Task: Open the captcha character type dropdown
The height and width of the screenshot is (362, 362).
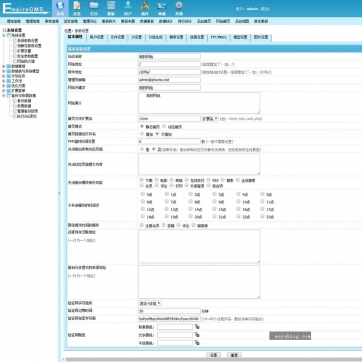Action: tap(150, 303)
